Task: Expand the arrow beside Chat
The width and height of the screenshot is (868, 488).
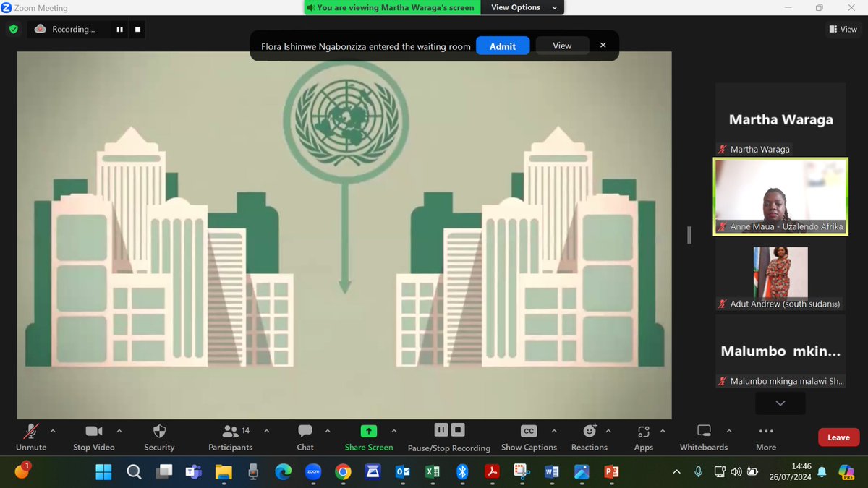Action: [328, 431]
